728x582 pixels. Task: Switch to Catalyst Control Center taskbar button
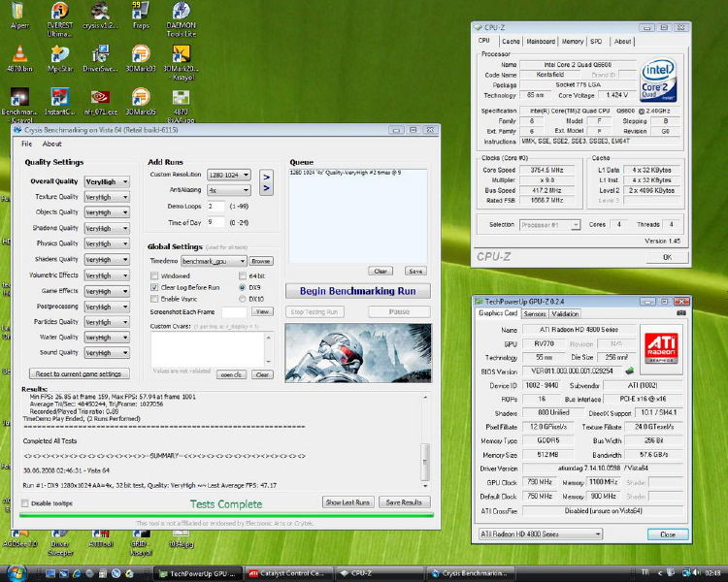point(289,573)
